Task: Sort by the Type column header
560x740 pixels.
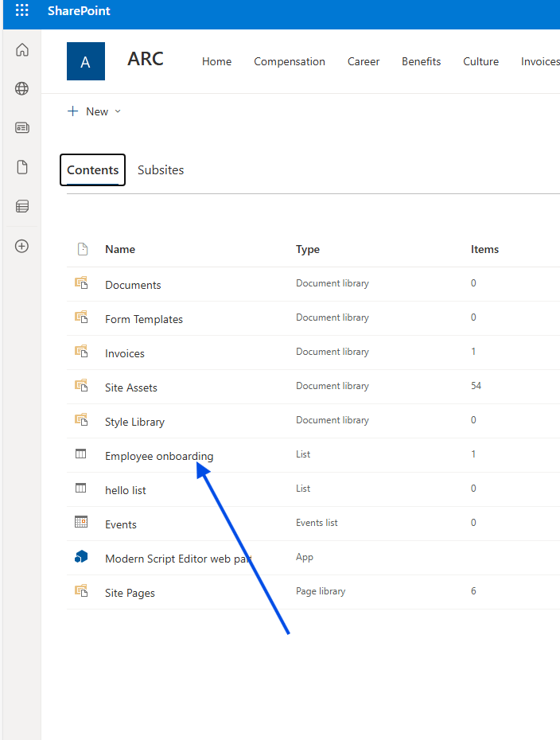Action: (308, 249)
